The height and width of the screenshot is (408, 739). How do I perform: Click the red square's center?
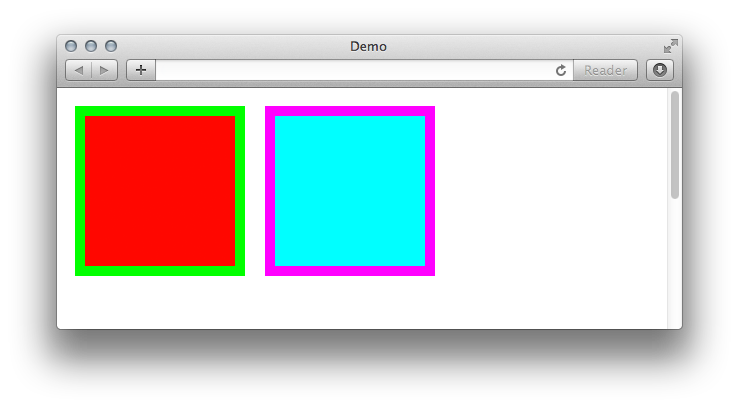[x=160, y=191]
